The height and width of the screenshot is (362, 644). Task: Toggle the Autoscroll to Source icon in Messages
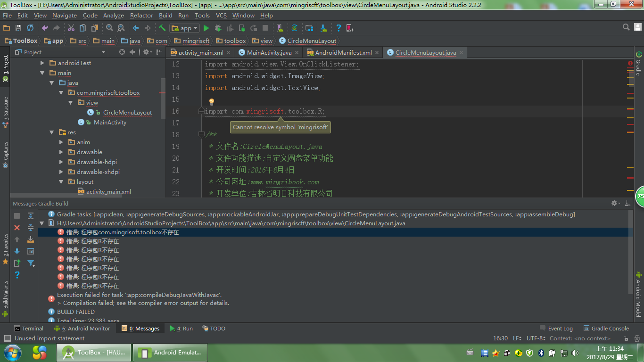[31, 239]
